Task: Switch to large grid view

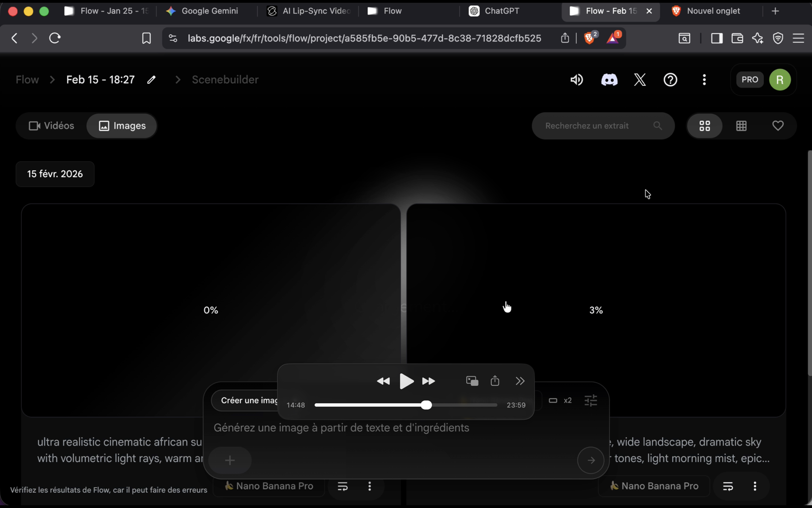Action: tap(704, 125)
